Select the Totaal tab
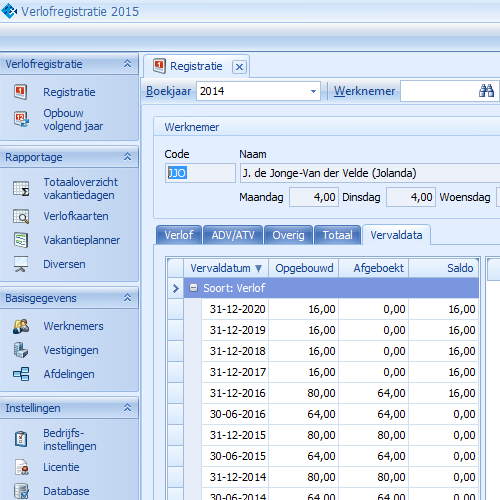Viewport: 500px width, 500px height. pyautogui.click(x=337, y=235)
